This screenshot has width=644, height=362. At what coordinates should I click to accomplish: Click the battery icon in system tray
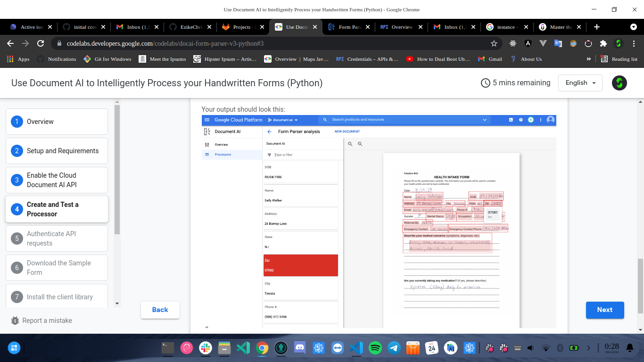click(x=574, y=348)
